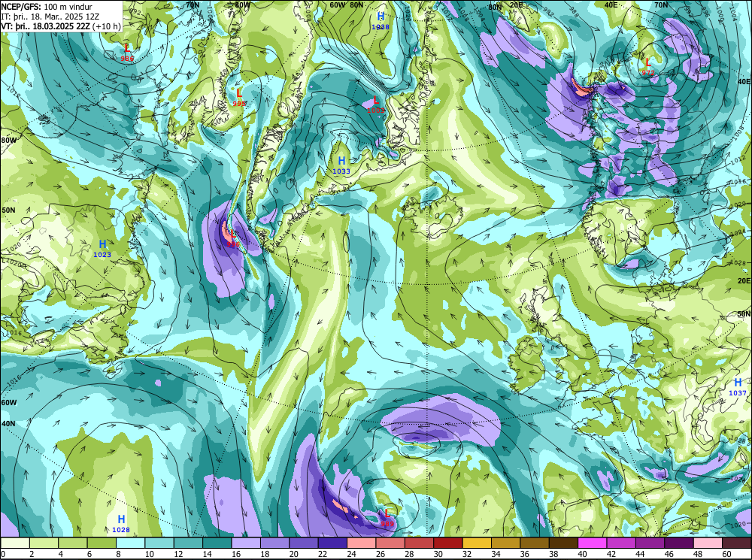Pick the light green 2–4 legend swatch
Image resolution: width=752 pixels, height=560 pixels.
(x=44, y=543)
